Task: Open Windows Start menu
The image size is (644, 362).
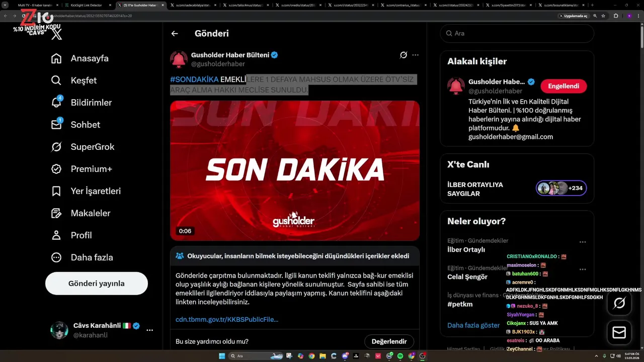Action: [222, 356]
